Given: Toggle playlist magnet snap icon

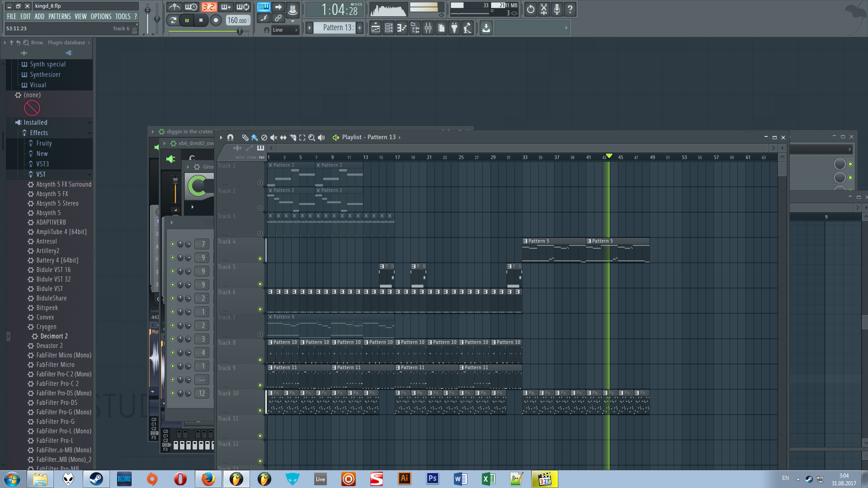Looking at the screenshot, I should (x=230, y=137).
